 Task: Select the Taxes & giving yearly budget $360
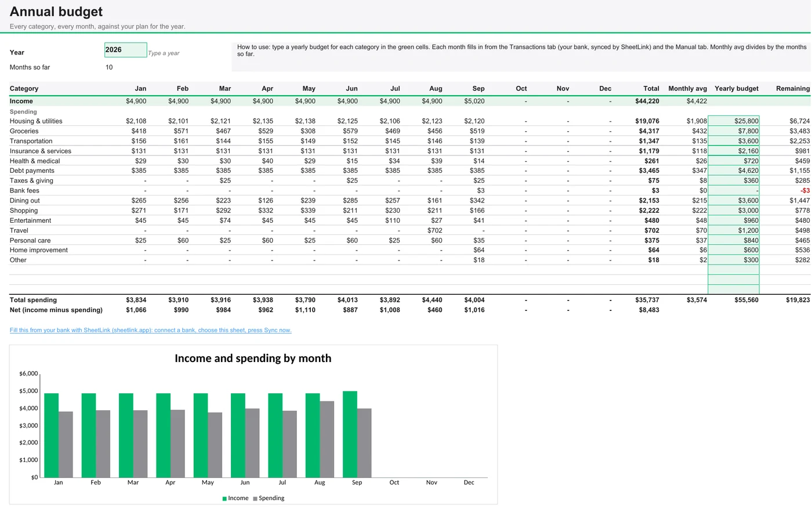[x=734, y=180]
